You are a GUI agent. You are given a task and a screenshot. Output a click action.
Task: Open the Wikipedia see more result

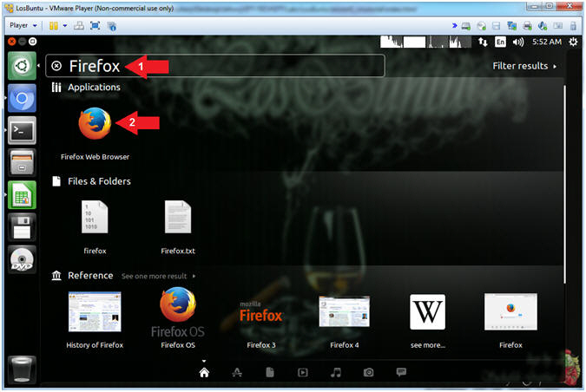click(x=427, y=321)
